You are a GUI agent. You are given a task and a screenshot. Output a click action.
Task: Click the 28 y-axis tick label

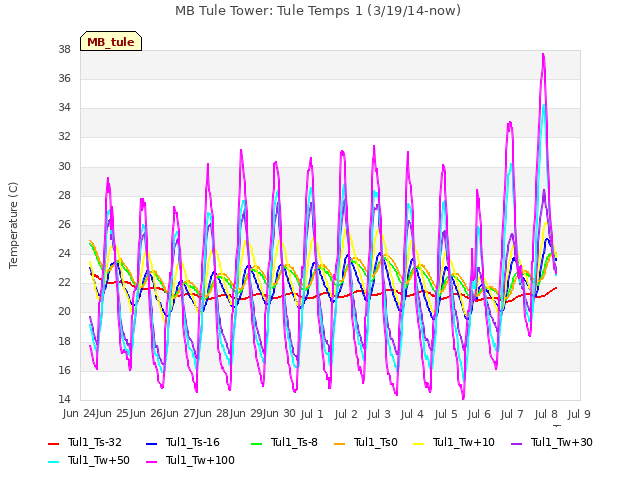[64, 196]
